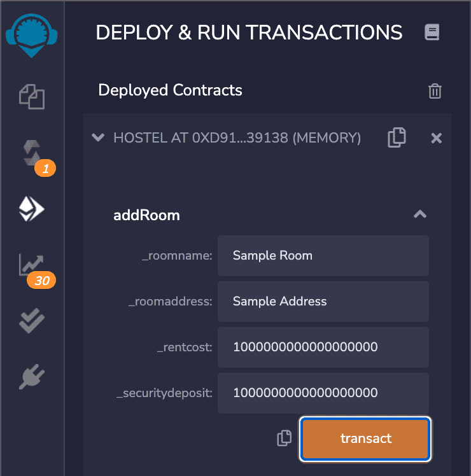Screen dimensions: 471x476
Task: Select the _rentcost value field
Action: click(x=323, y=347)
